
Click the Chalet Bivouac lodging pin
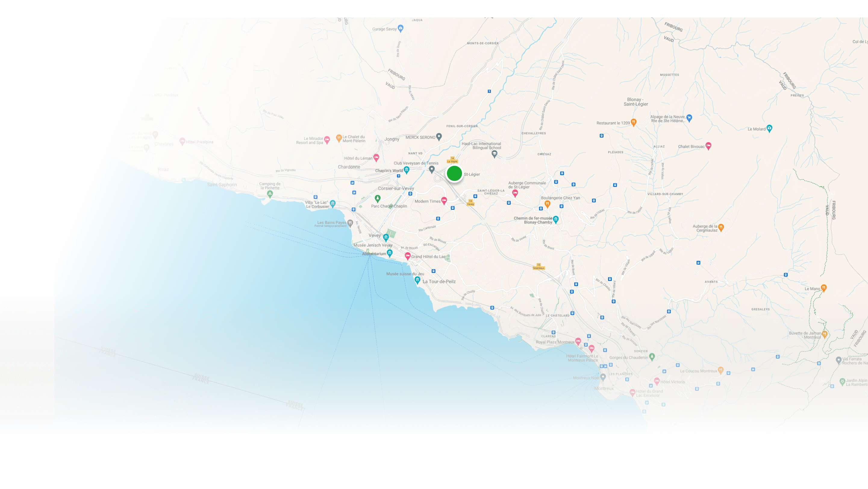coord(708,146)
